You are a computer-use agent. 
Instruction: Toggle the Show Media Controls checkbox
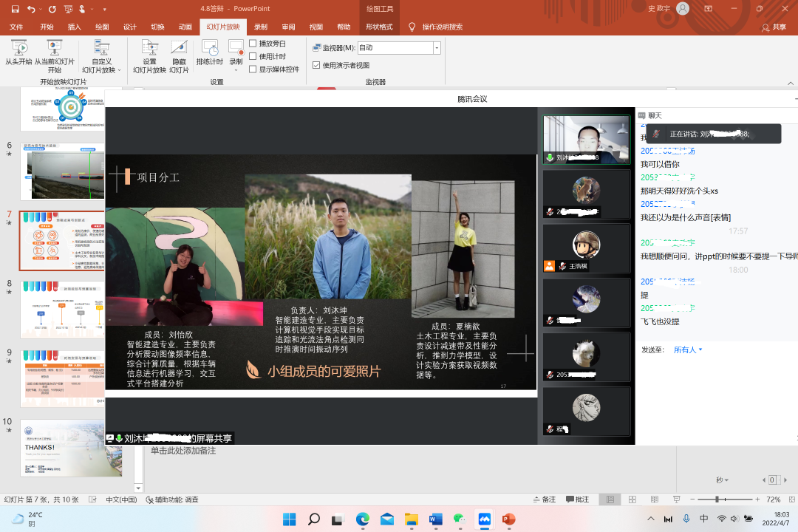pos(253,69)
